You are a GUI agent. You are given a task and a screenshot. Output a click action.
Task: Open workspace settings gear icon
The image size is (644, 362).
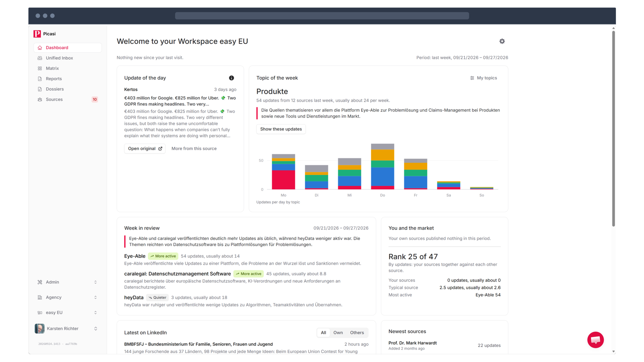click(502, 41)
